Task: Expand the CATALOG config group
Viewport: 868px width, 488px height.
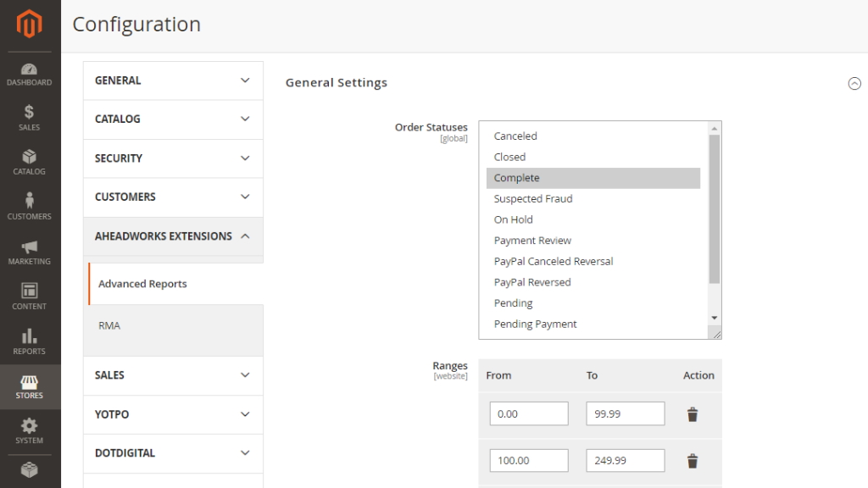Action: tap(173, 119)
